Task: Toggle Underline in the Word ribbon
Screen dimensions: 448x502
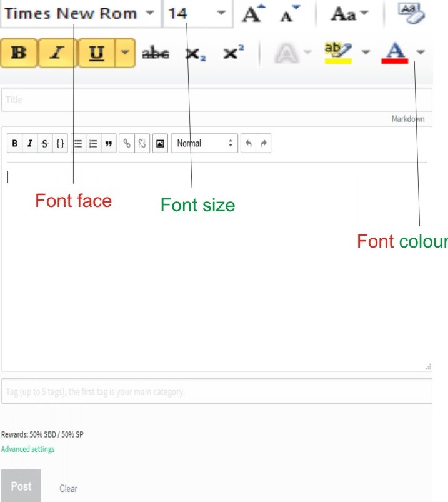Action: point(96,53)
